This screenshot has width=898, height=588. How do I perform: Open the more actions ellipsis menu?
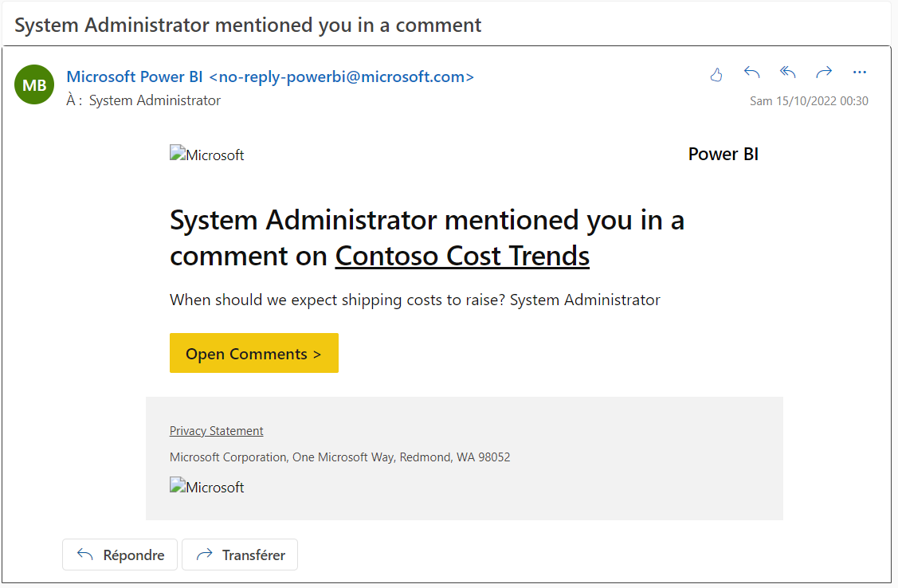(x=859, y=73)
